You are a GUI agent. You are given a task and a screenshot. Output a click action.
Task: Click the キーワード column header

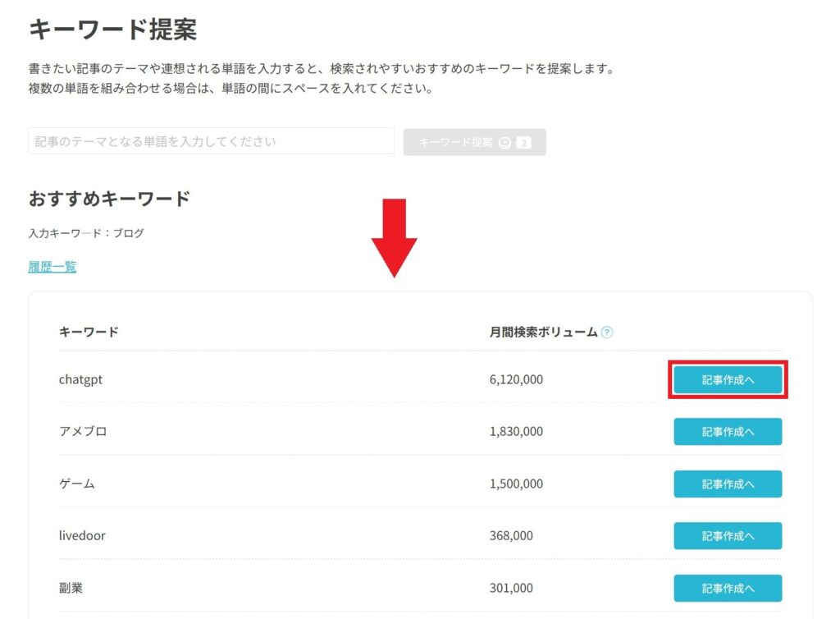click(89, 332)
